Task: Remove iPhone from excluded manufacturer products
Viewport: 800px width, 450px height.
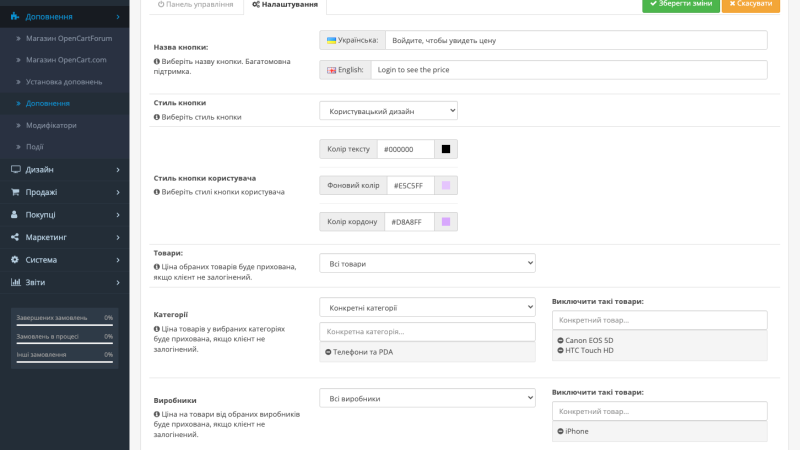Action: point(560,431)
